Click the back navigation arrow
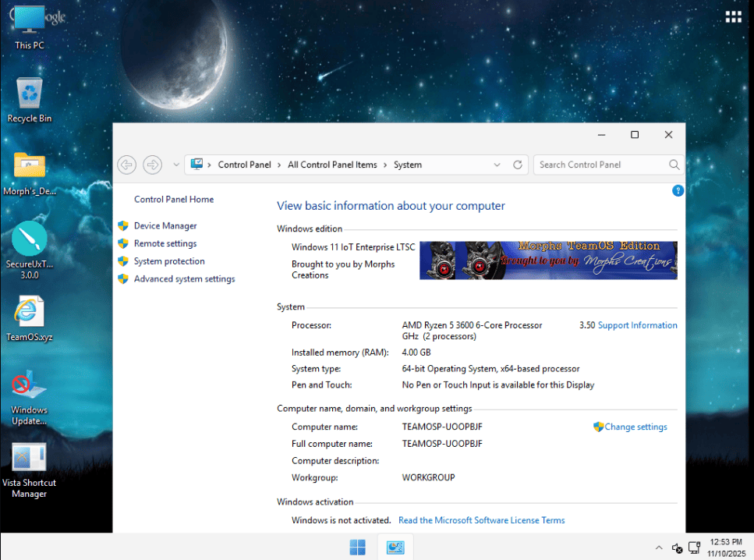 126,165
